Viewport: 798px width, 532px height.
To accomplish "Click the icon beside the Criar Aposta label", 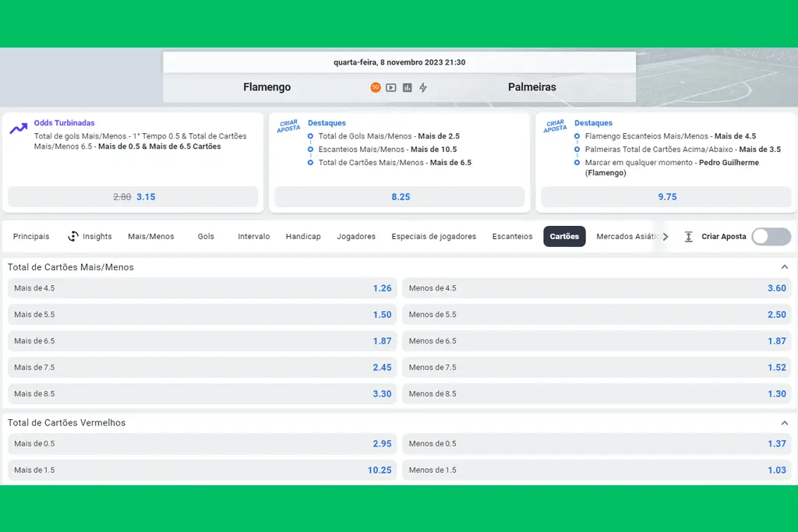I will pos(688,237).
